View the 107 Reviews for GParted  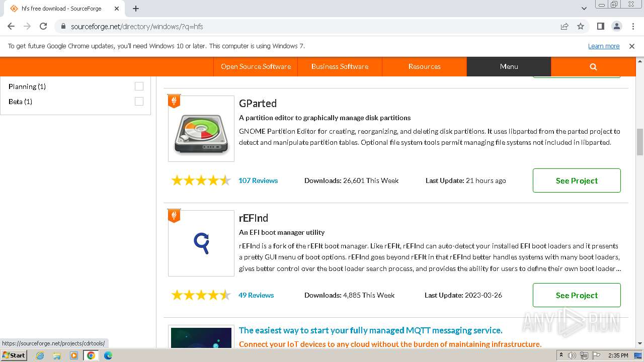pos(258,180)
